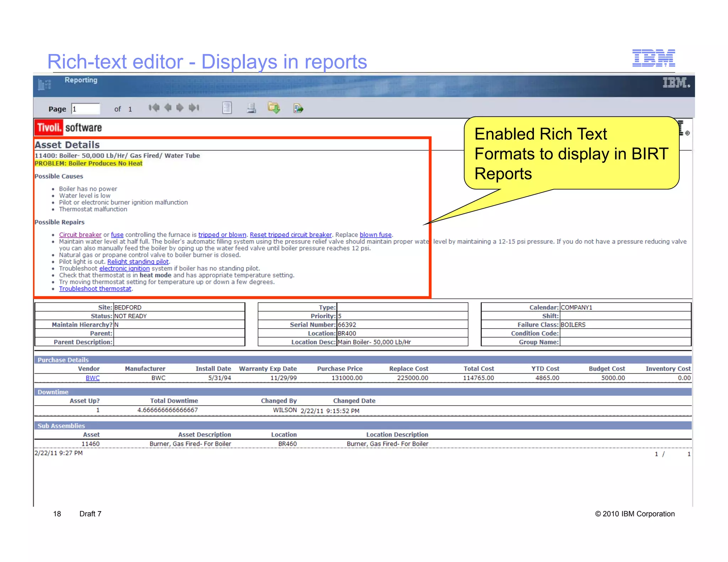Click the Reporting header title
This screenshot has width=728, height=562.
click(x=81, y=80)
